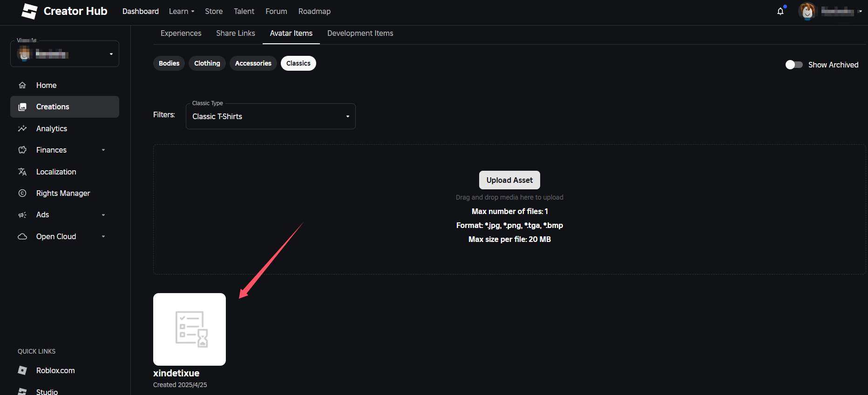The height and width of the screenshot is (395, 868).
Task: Click the Upload Asset button
Action: pos(509,180)
